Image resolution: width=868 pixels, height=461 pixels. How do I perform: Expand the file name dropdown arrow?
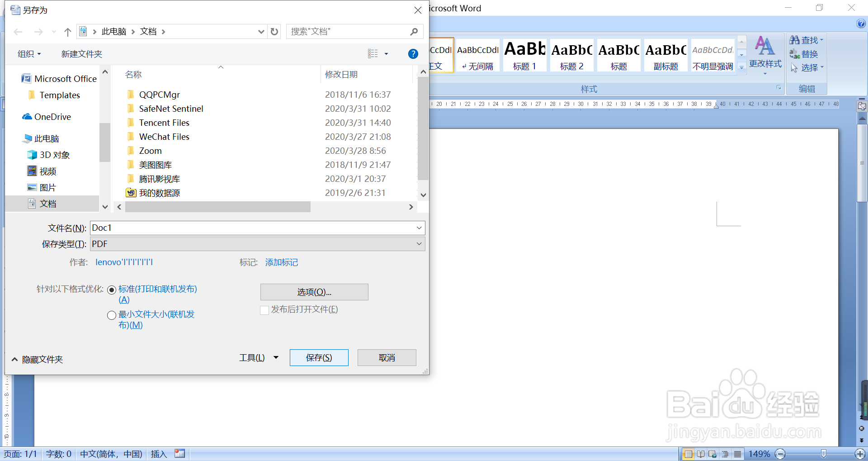[x=419, y=228]
